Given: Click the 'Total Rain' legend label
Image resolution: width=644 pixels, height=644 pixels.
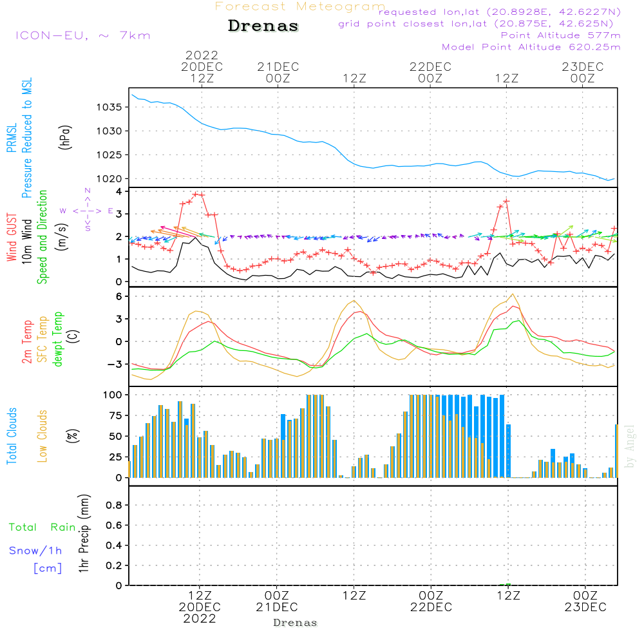Looking at the screenshot, I should [42, 527].
